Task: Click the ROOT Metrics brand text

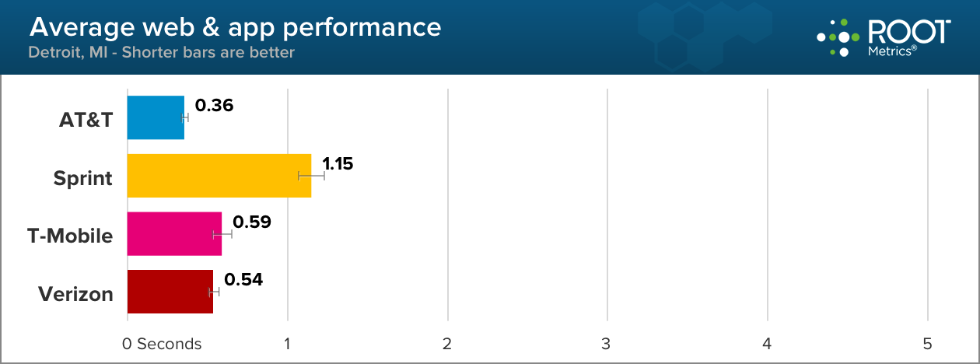Action: click(x=908, y=37)
